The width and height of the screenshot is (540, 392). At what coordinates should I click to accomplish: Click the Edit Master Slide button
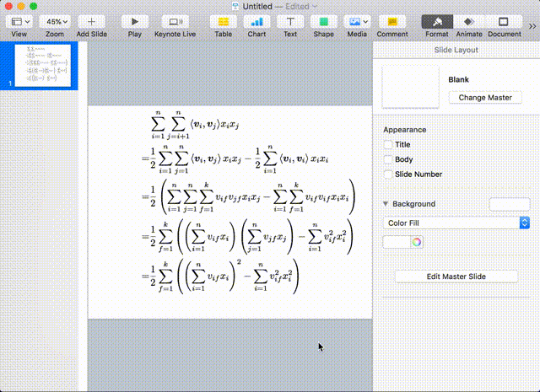click(456, 277)
